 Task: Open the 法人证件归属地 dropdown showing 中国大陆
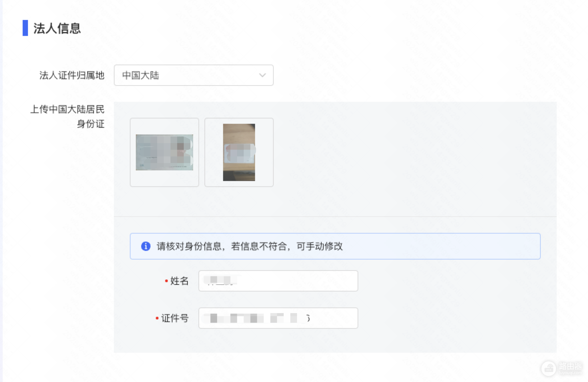[x=193, y=75]
